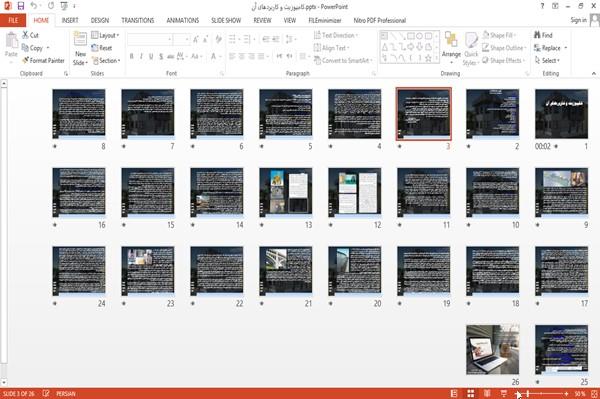Start Slide Show from status bar
The width and height of the screenshot is (600, 399).
pyautogui.click(x=504, y=393)
